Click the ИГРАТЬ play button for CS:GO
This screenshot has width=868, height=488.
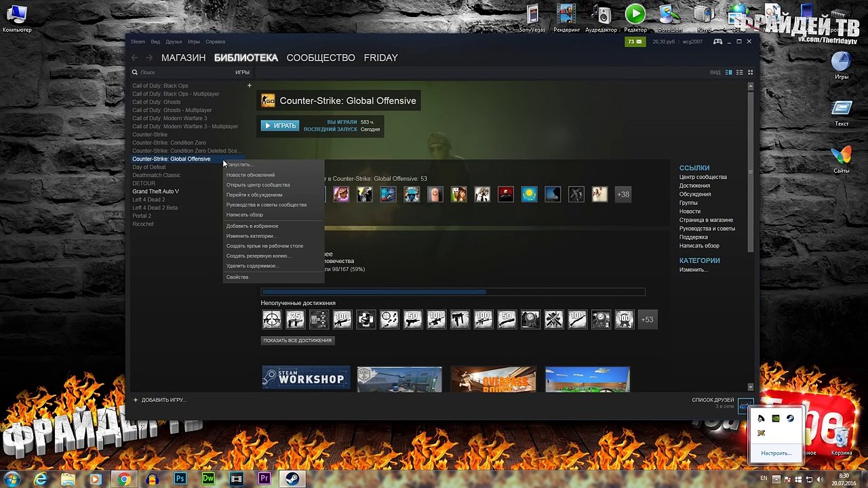click(280, 125)
